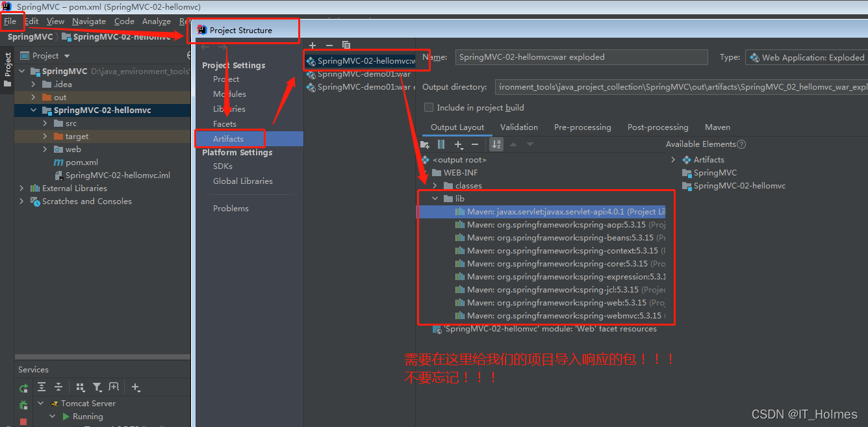Select javax.servlet-api:4.0.1 library entry
Viewport: 868px width, 427px height.
click(x=560, y=212)
